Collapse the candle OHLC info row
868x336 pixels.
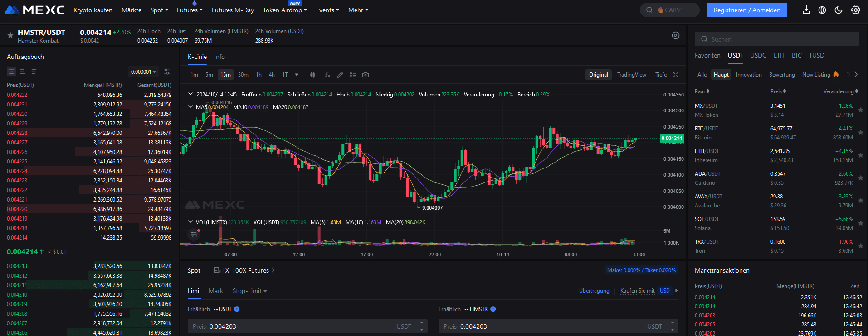[x=190, y=94]
